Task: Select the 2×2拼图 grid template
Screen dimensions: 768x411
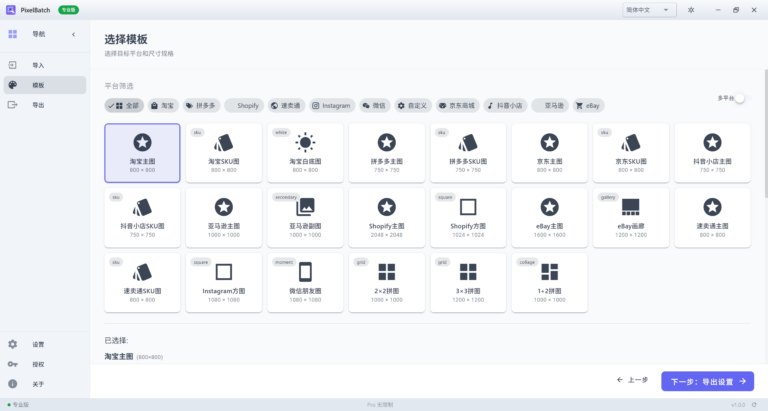Action: click(x=386, y=283)
